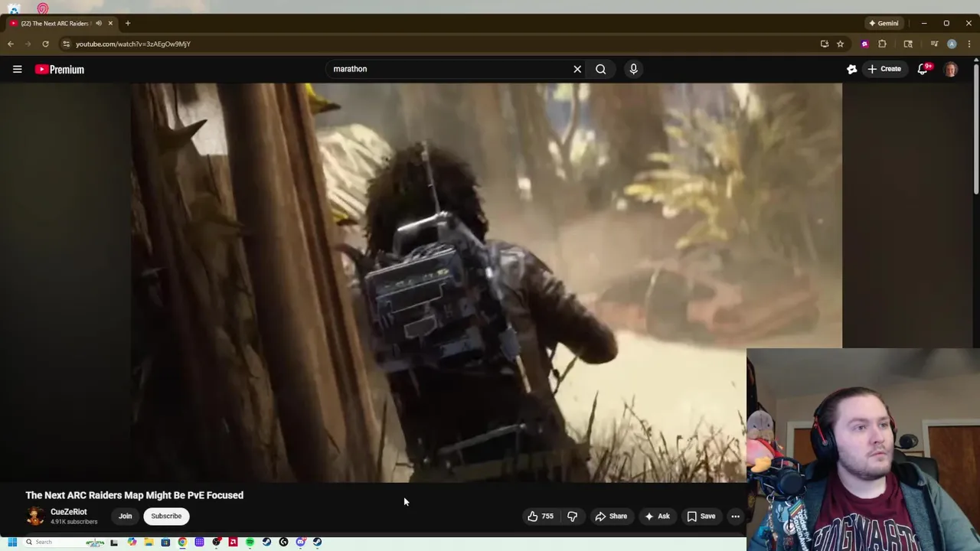The image size is (980, 551).
Task: Open the Chrome profile avatar A
Action: (952, 44)
